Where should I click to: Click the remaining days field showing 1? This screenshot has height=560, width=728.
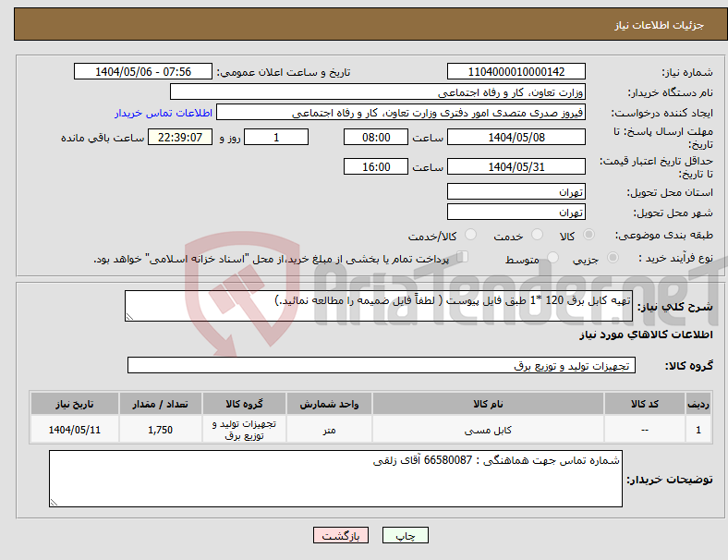click(276, 137)
